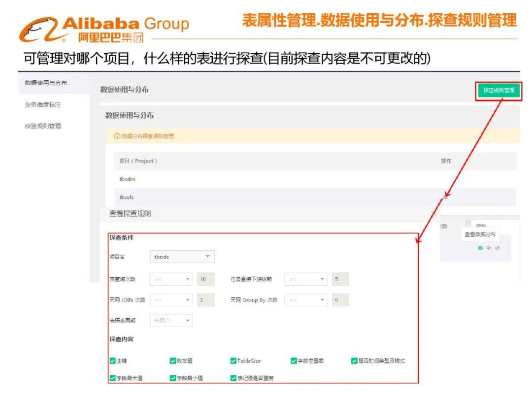532x399 pixels.
Task: Toggle the 字段最小值 checkbox
Action: (x=173, y=378)
